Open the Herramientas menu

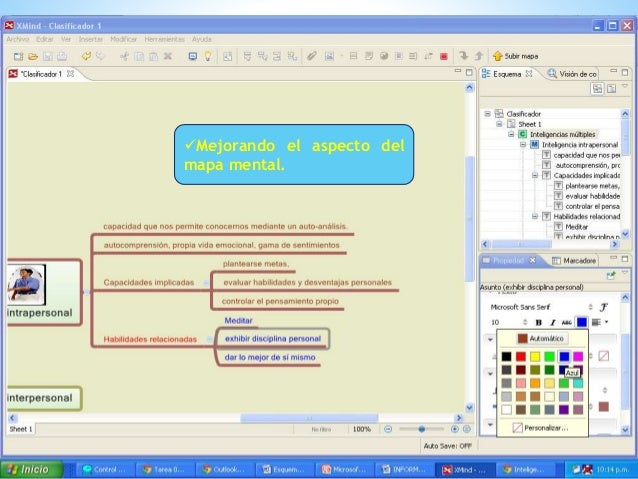pyautogui.click(x=164, y=39)
